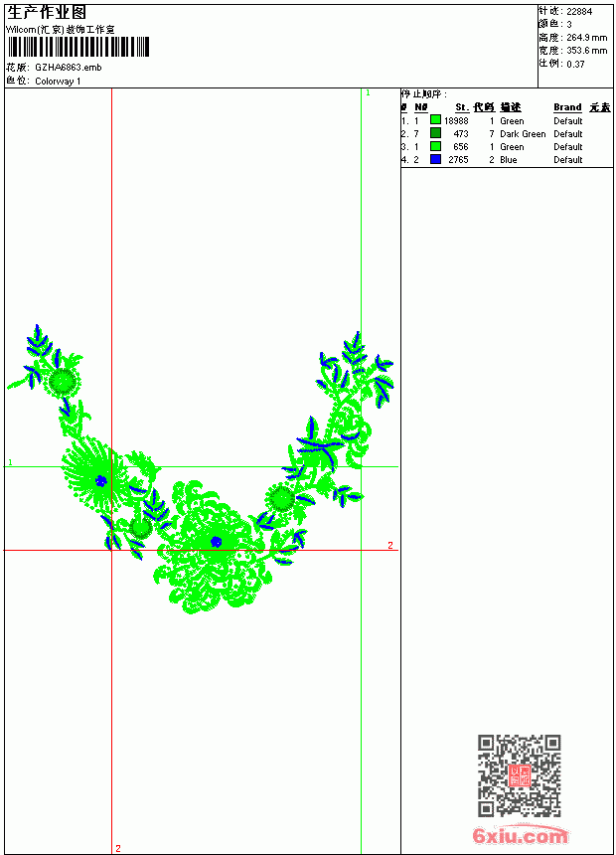This screenshot has height=855, width=616.
Task: Click the Dark Green swatch in row 2
Action: click(x=435, y=133)
